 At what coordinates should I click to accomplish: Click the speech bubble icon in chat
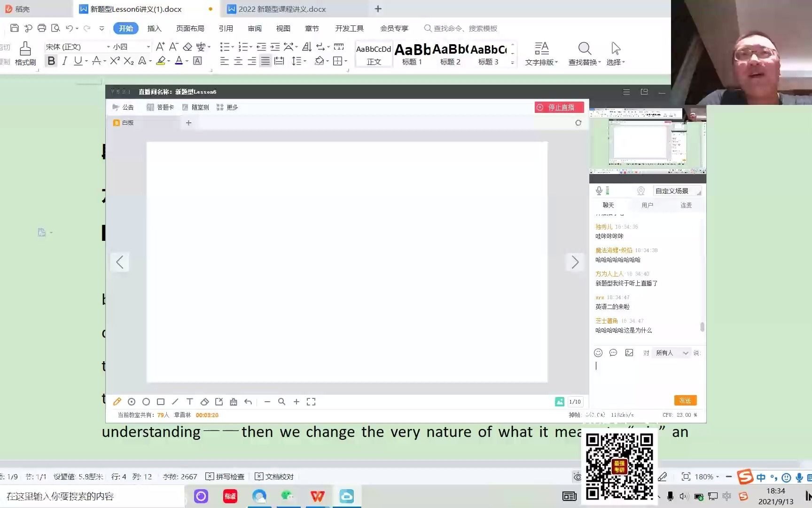click(613, 353)
